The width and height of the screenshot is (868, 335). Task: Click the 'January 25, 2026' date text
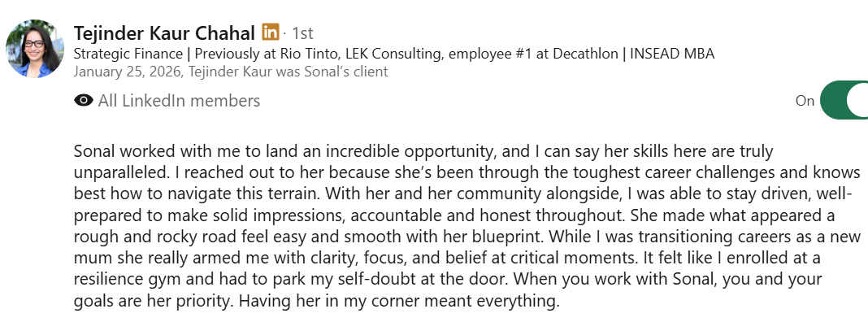click(128, 72)
